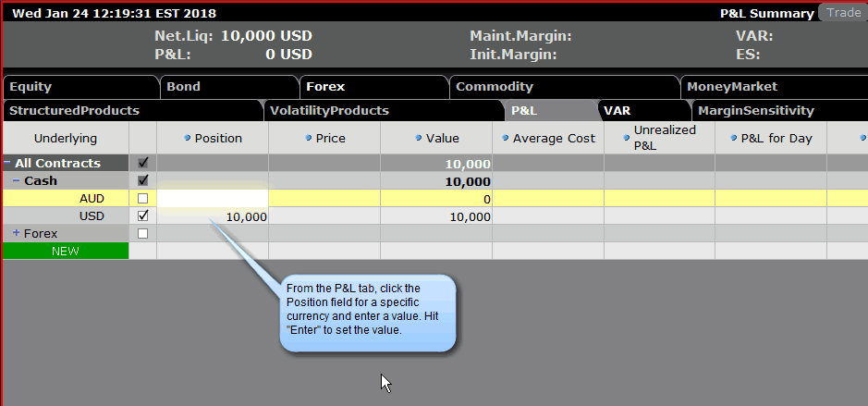Screen dimensions: 868x406
Task: Click the AUD Position input field
Action: point(213,199)
